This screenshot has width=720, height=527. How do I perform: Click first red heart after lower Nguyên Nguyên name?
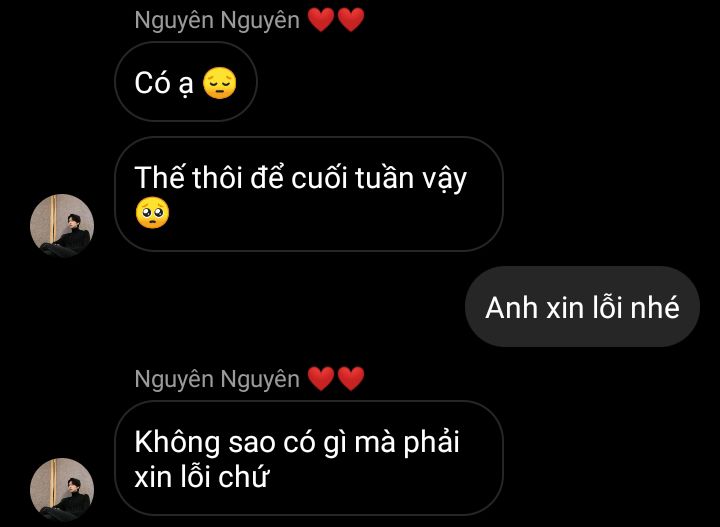321,379
